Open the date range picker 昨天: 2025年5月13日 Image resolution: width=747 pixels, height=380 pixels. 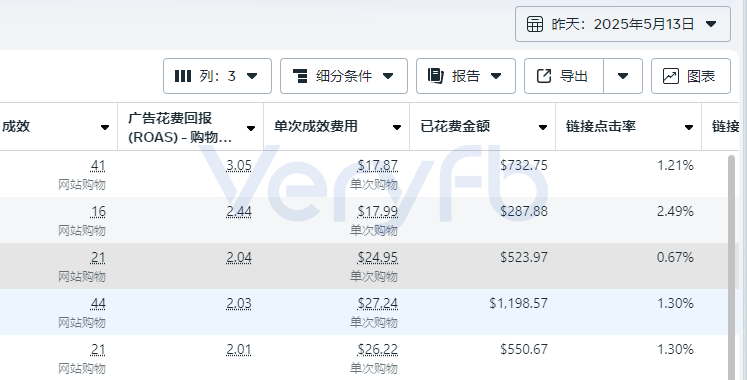coord(623,24)
